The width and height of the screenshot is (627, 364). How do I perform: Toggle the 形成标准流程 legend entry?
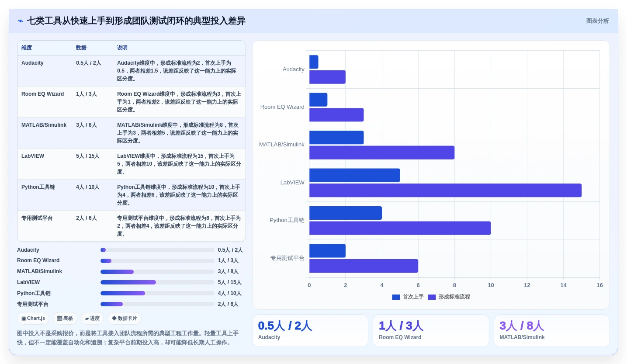point(449,297)
